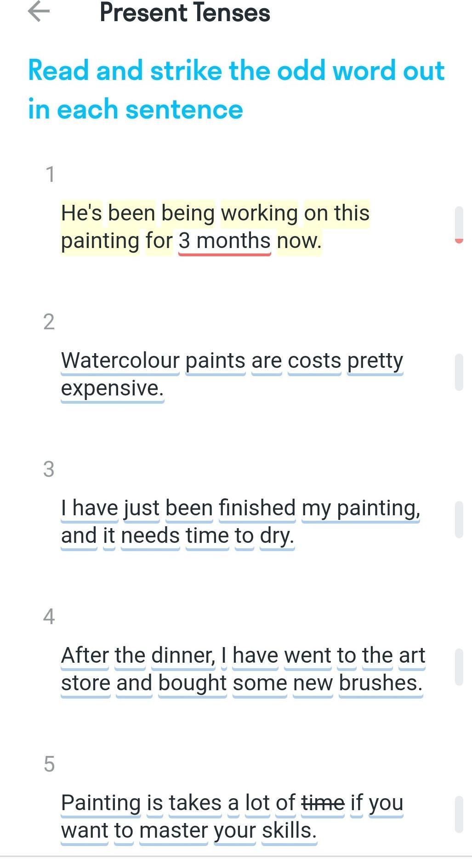Tap the word "went" in sentence 4
The width and height of the screenshot is (472, 868).
click(307, 656)
